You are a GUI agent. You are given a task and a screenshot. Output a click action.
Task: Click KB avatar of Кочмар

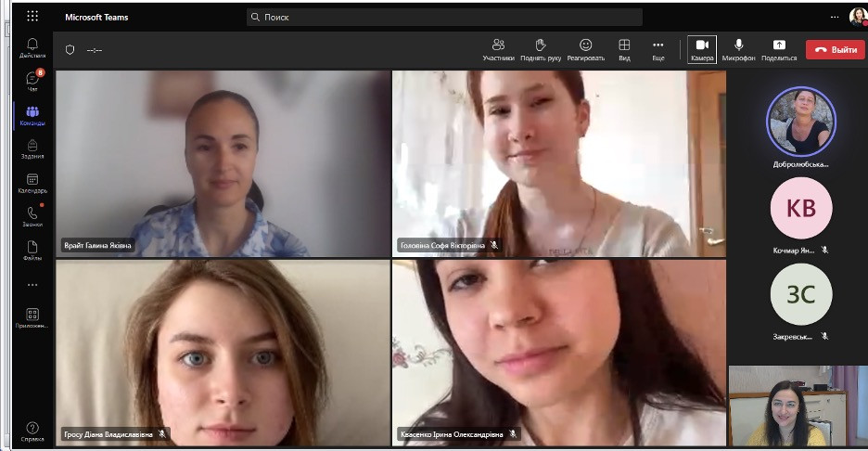tap(801, 208)
